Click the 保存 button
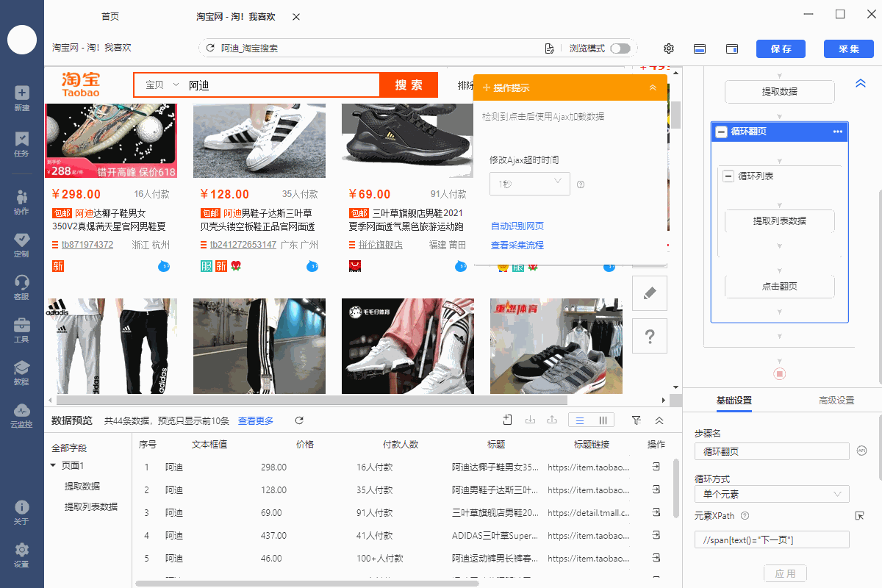This screenshot has height=588, width=882. (781, 49)
